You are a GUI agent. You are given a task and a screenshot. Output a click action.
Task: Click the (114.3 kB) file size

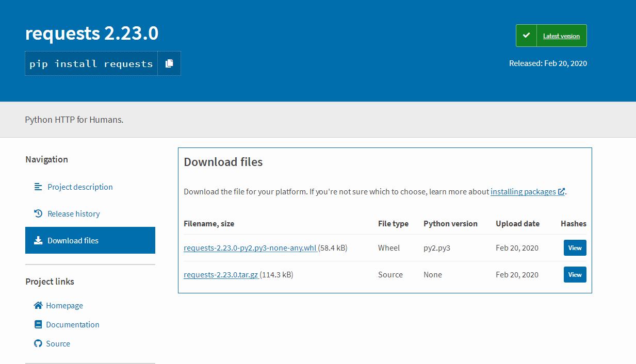(276, 274)
